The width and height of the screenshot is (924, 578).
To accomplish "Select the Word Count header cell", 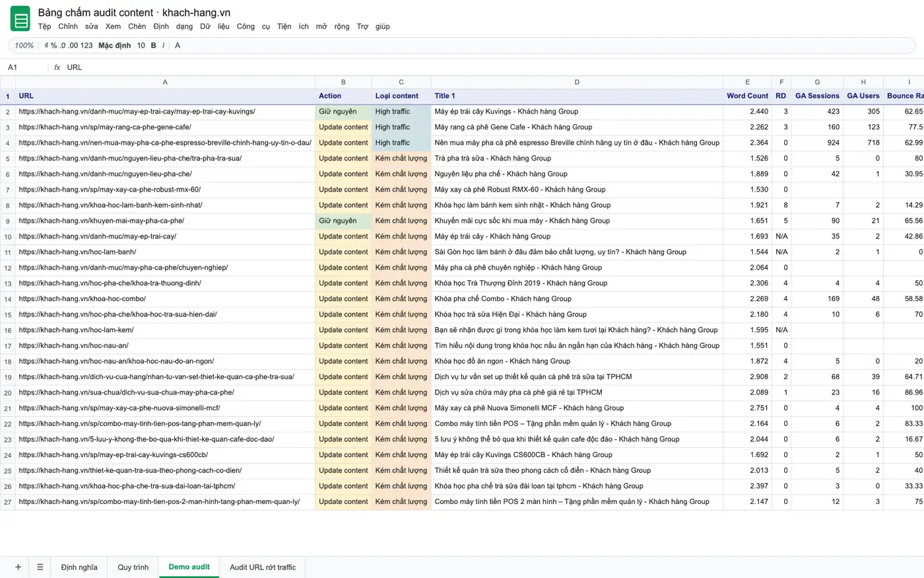I will pos(747,96).
